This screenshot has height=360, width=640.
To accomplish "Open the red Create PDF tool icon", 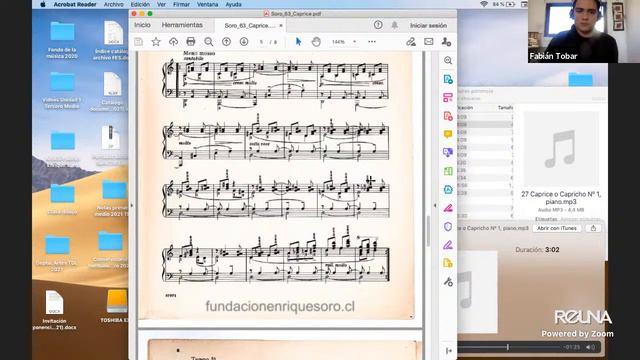I will (448, 116).
